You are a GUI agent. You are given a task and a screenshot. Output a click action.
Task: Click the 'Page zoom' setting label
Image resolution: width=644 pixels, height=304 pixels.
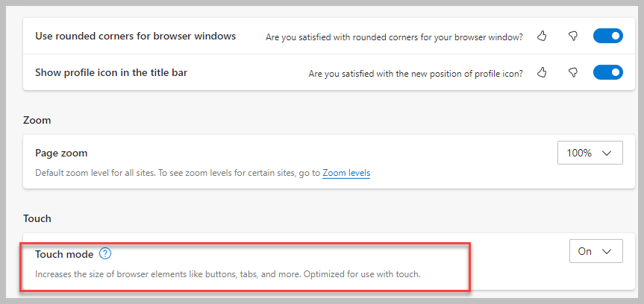pyautogui.click(x=61, y=153)
